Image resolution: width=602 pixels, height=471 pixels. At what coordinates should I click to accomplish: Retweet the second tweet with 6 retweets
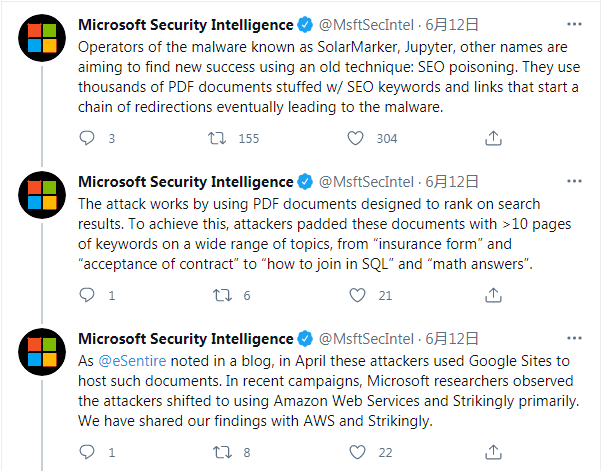tap(223, 295)
